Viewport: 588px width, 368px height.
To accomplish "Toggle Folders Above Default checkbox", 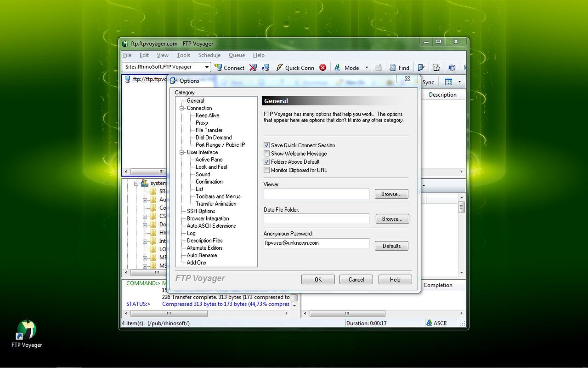I will (266, 162).
